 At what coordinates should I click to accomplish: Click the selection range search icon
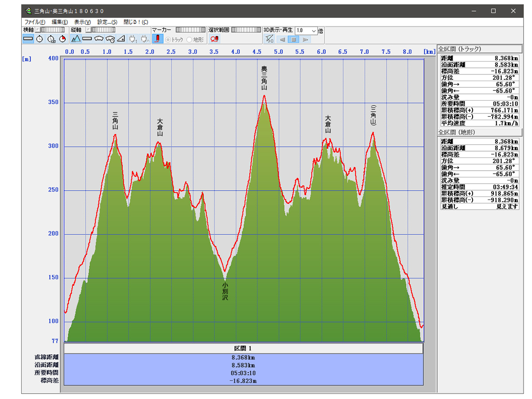tap(215, 39)
